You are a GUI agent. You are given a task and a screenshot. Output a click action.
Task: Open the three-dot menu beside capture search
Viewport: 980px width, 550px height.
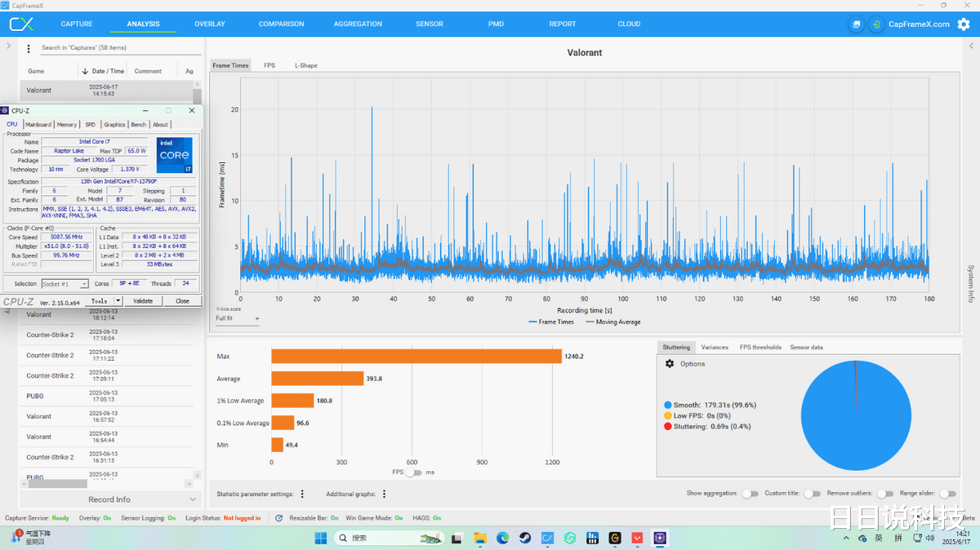click(29, 49)
